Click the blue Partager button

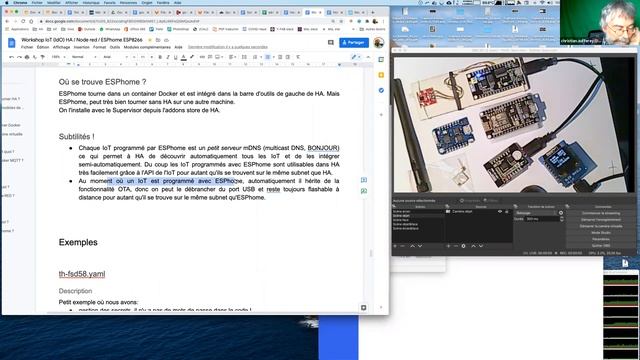[x=354, y=42]
